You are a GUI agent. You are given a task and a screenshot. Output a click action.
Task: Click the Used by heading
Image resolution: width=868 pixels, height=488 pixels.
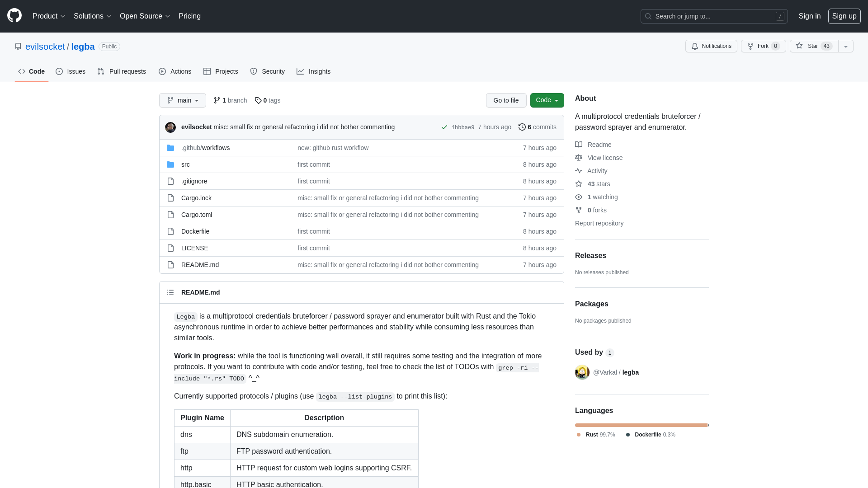pyautogui.click(x=589, y=352)
